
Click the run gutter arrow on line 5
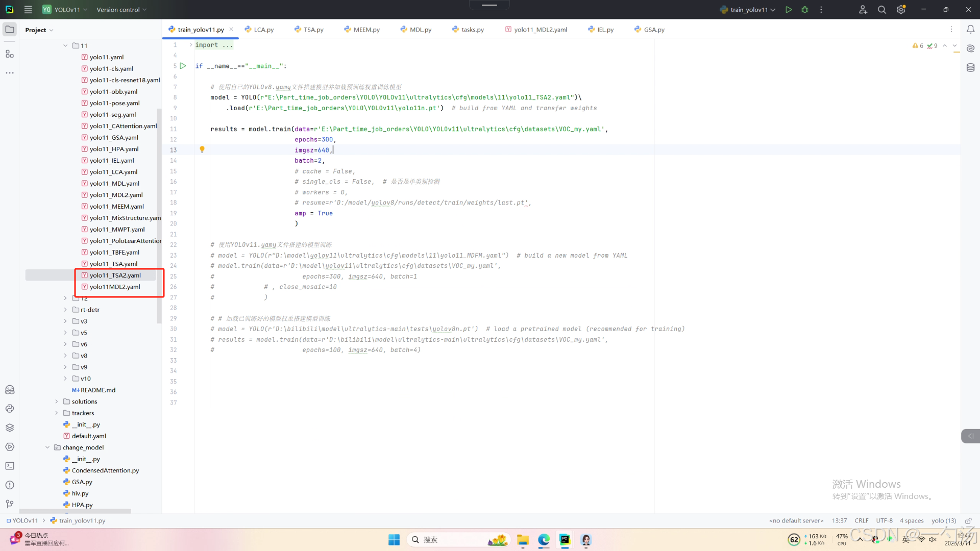coord(183,66)
